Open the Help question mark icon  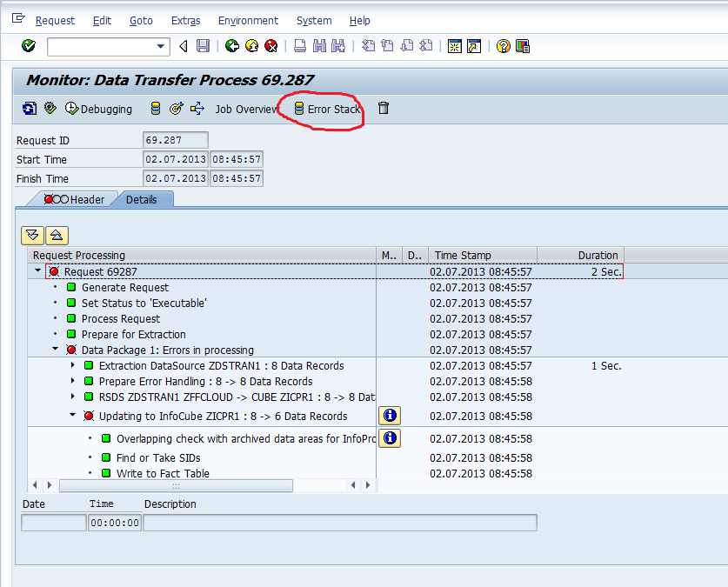coord(503,46)
